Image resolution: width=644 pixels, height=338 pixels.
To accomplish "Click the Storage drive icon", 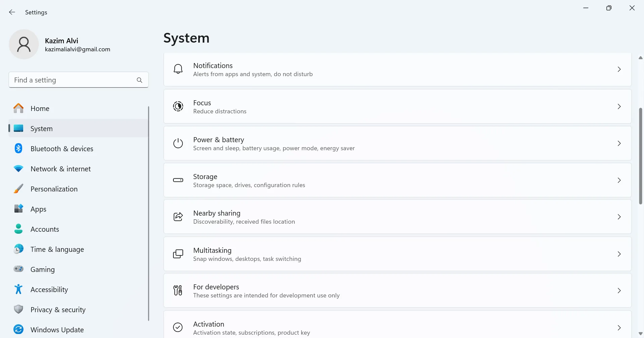I will [x=178, y=180].
